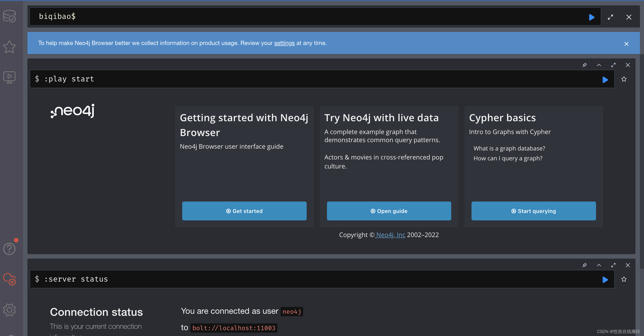Open the Guides sidebar icon
This screenshot has height=336, width=644.
(x=9, y=77)
